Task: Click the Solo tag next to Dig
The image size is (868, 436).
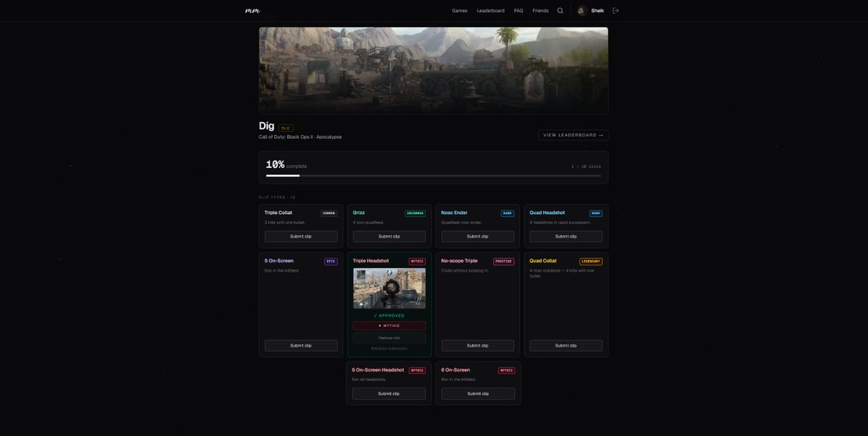Action: click(x=286, y=128)
